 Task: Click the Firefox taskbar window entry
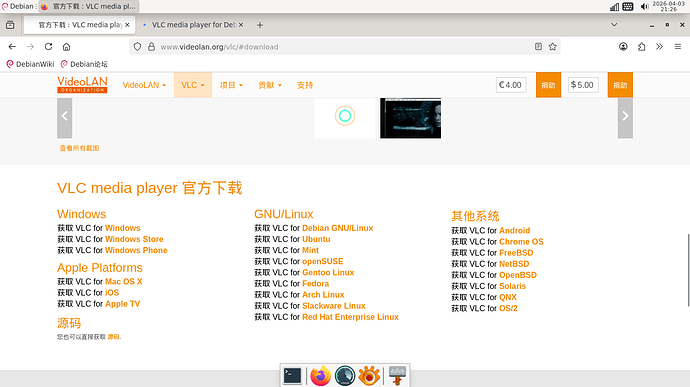click(89, 6)
